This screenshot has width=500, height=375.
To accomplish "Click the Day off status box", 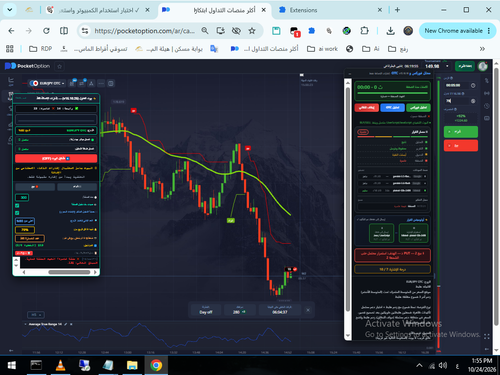I will coord(206,310).
